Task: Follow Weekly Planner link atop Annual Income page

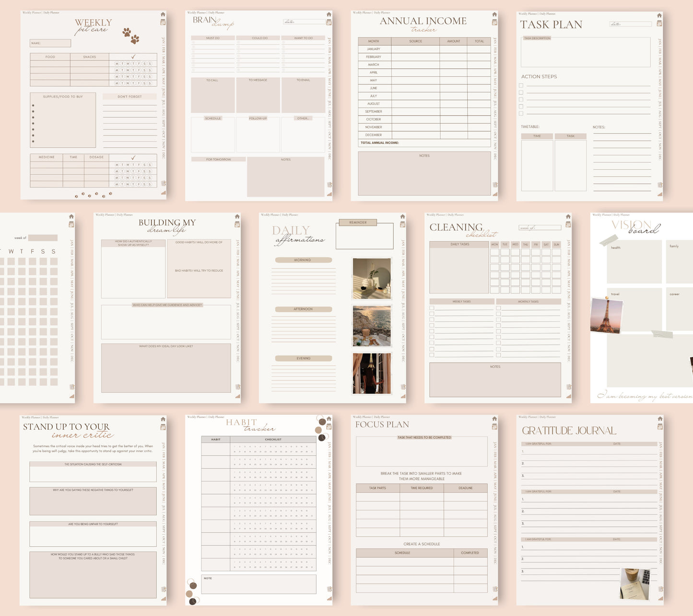Action: tap(363, 13)
